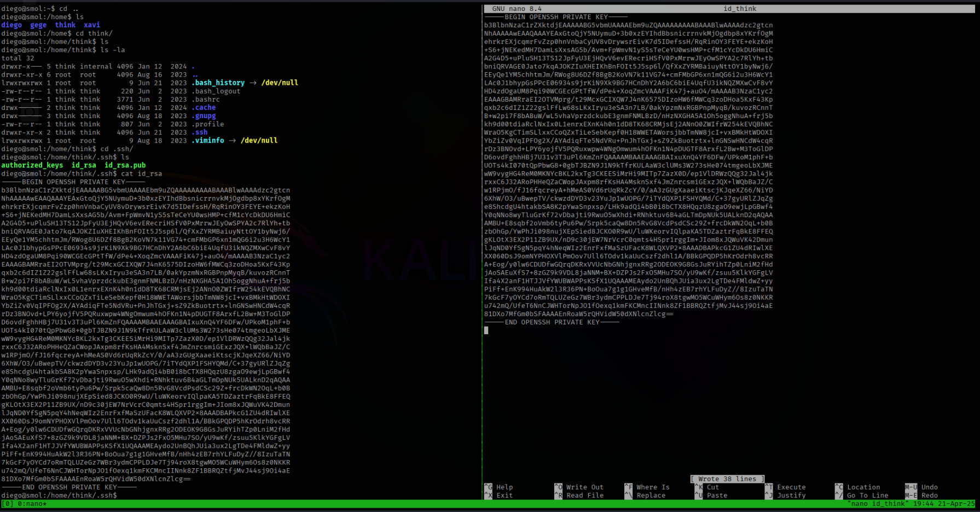980x512 pixels.
Task: Click the Redo shortcut in nano
Action: point(921,496)
